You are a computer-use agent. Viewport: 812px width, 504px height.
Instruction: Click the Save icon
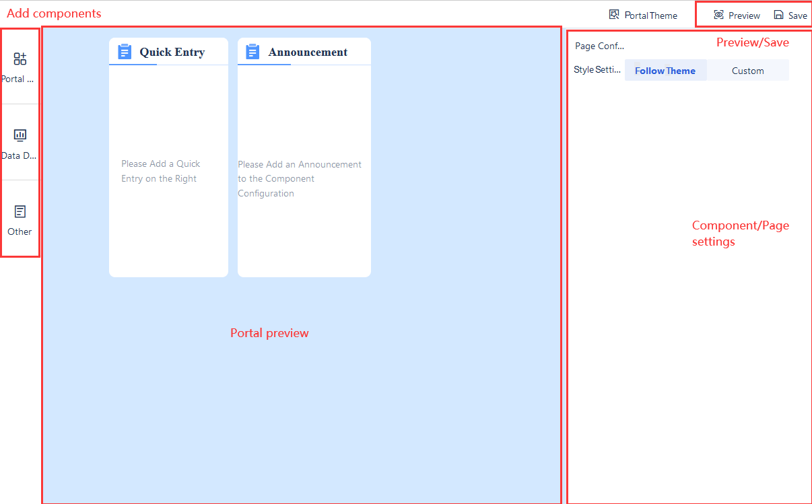pos(778,14)
